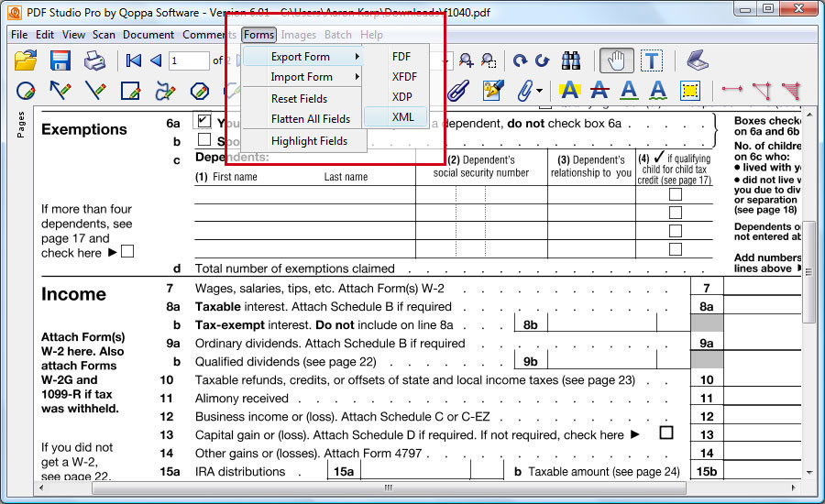Open search with the binoculars icon
The width and height of the screenshot is (825, 504).
pos(571,61)
